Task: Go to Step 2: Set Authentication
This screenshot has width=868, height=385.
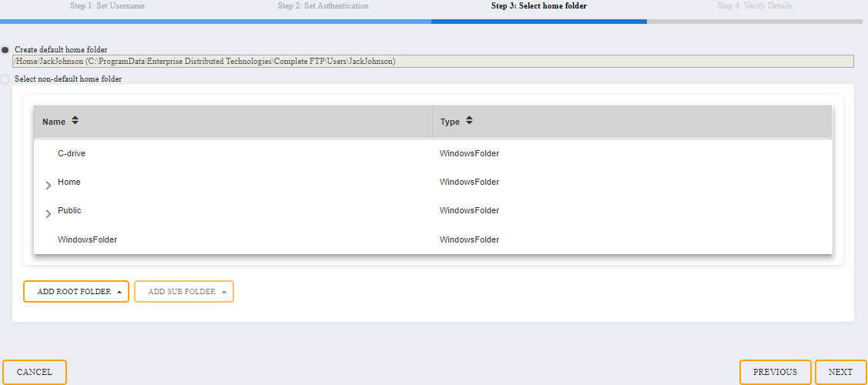Action: [x=323, y=6]
